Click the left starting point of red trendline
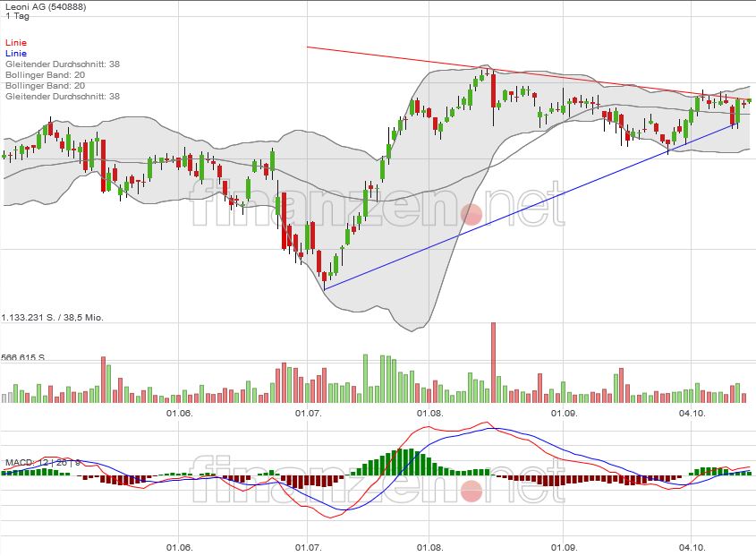 pyautogui.click(x=307, y=47)
